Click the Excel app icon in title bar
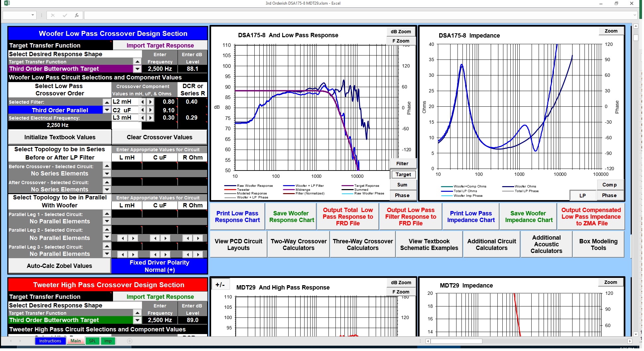Image resolution: width=644 pixels, height=351 pixels. [7, 3]
